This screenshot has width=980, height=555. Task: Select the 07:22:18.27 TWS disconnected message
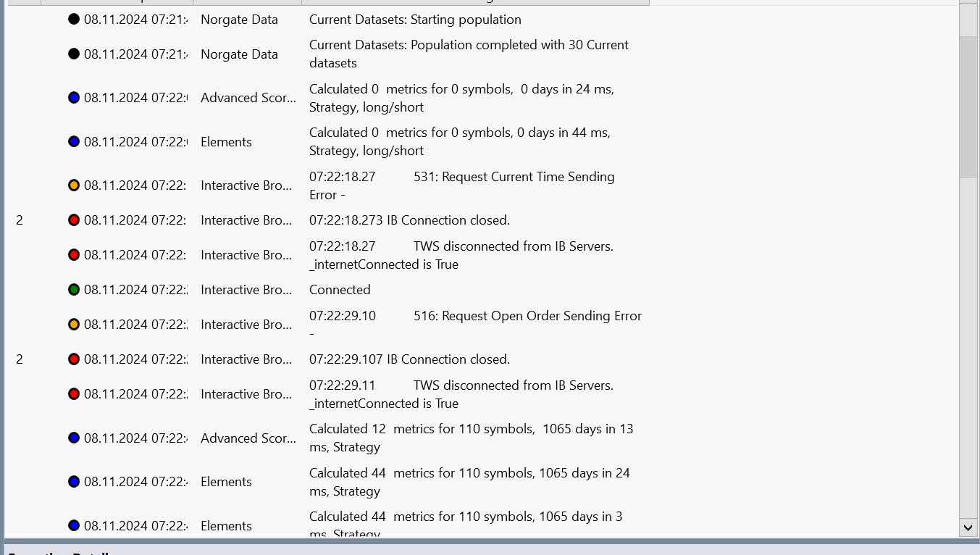pos(461,255)
